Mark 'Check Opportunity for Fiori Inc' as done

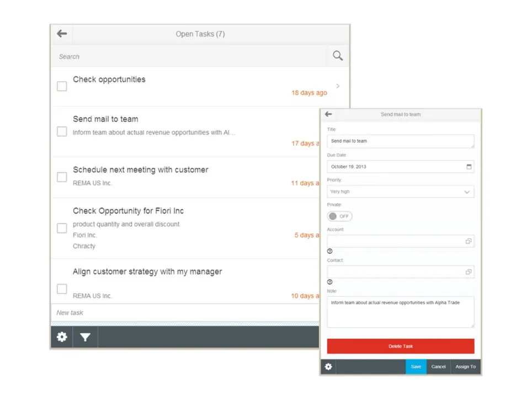point(62,228)
